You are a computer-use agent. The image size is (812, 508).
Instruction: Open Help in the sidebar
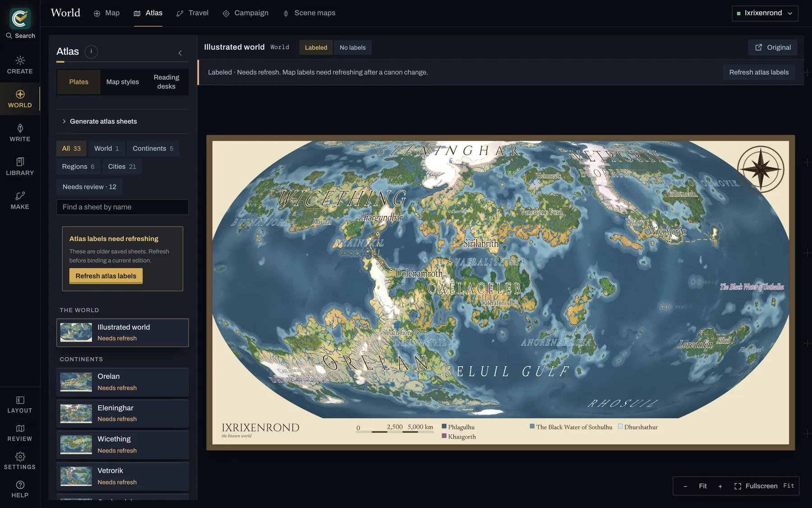(20, 489)
